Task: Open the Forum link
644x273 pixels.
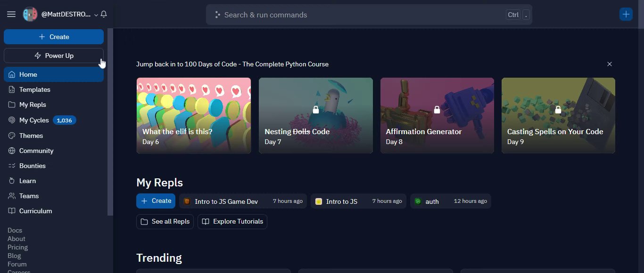Action: tap(17, 264)
